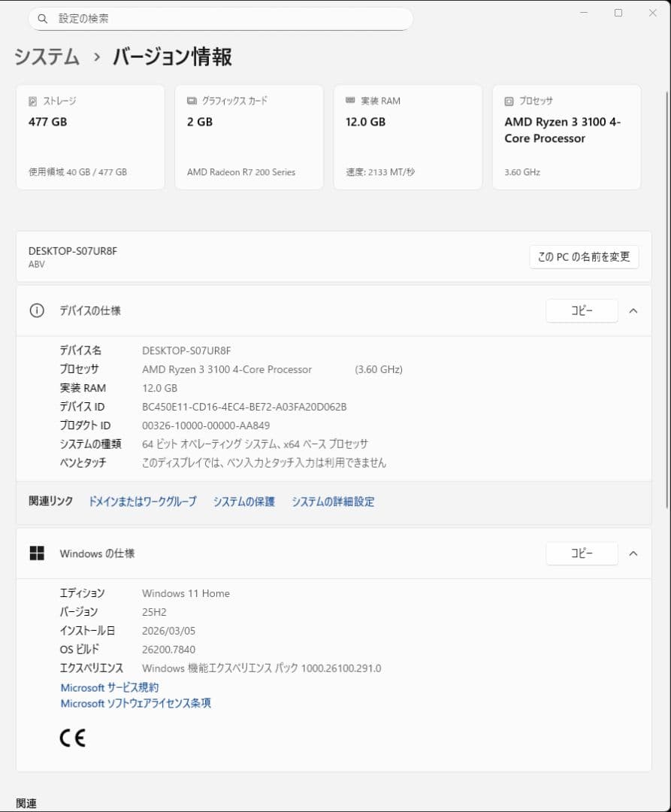Click この PC の名前を変更 button
Screen dimensions: 671x812
[x=584, y=257]
